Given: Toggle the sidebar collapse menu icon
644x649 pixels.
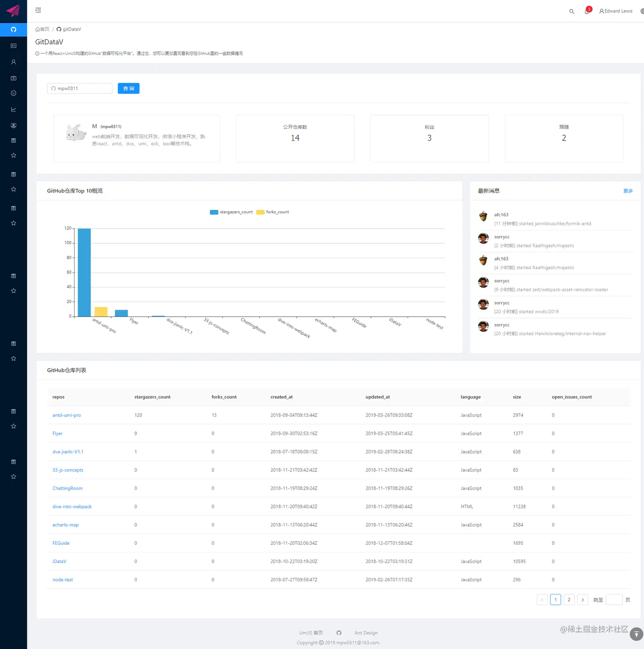Looking at the screenshot, I should pos(38,10).
